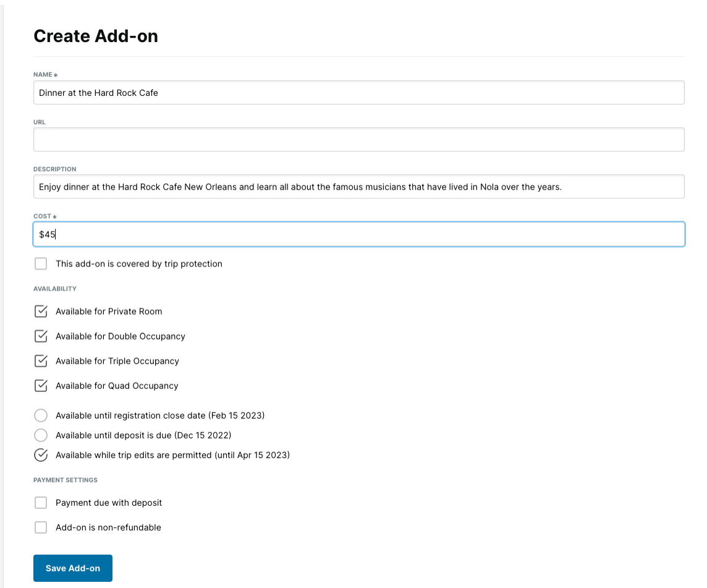Click the AVAILABILITY section label
The image size is (707, 588).
(55, 288)
